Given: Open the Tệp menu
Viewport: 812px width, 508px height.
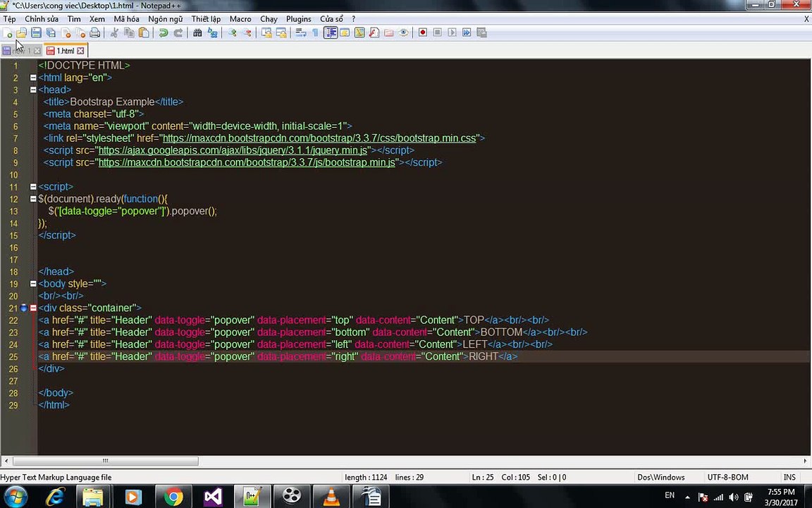Looking at the screenshot, I should click(10, 18).
